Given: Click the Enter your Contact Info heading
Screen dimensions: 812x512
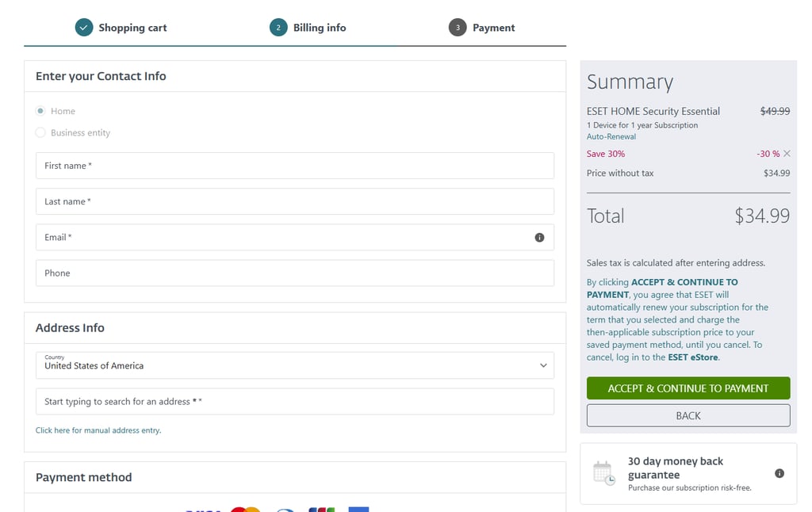Looking at the screenshot, I should coord(101,76).
